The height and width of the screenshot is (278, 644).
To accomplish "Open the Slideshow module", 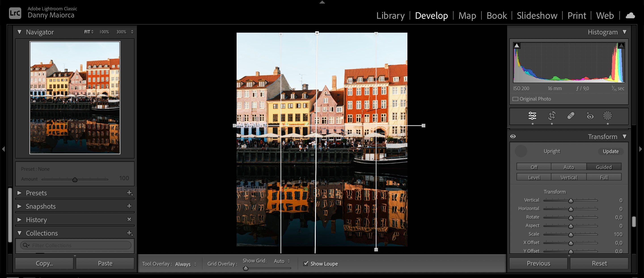I will [x=536, y=15].
